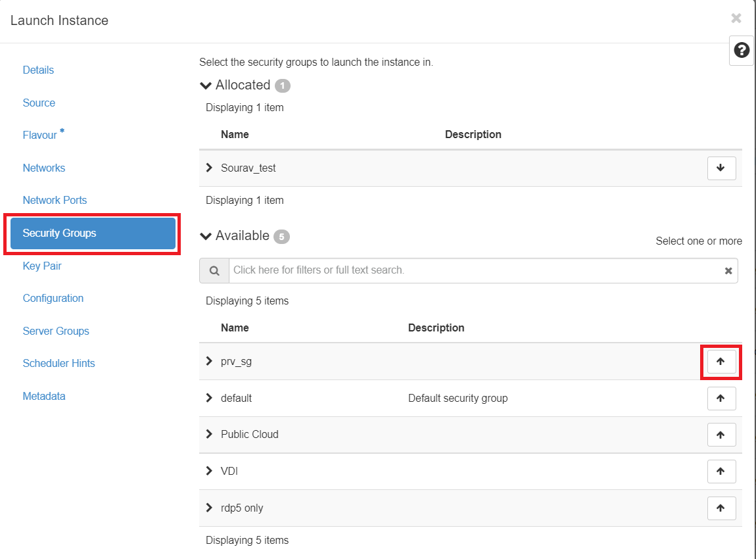Allocate the VDI security group with its up arrow
This screenshot has width=756, height=559.
721,471
